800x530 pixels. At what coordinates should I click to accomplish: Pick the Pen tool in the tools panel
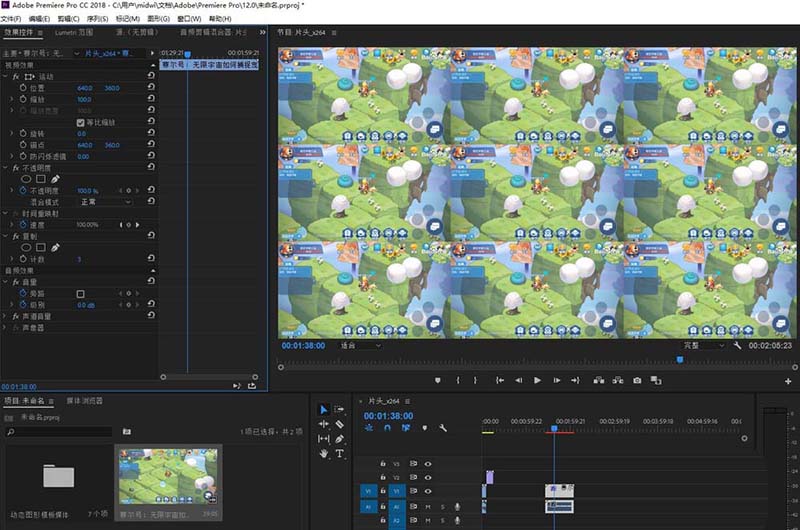coord(339,438)
